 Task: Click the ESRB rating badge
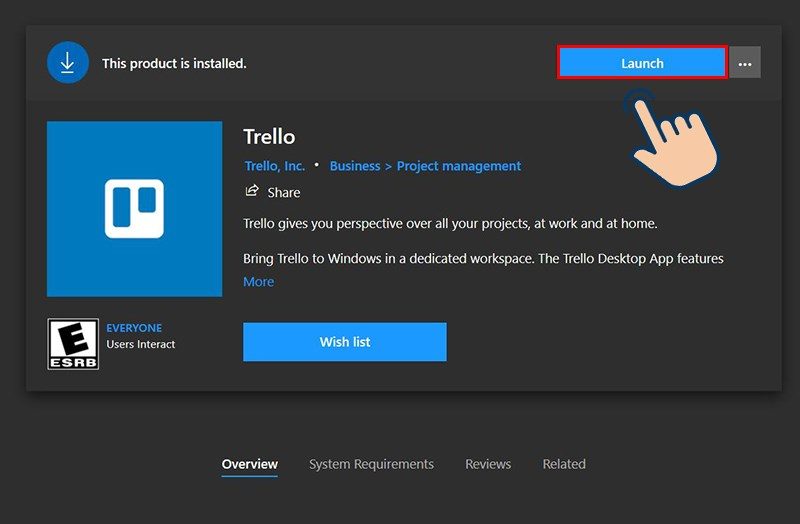[x=73, y=344]
